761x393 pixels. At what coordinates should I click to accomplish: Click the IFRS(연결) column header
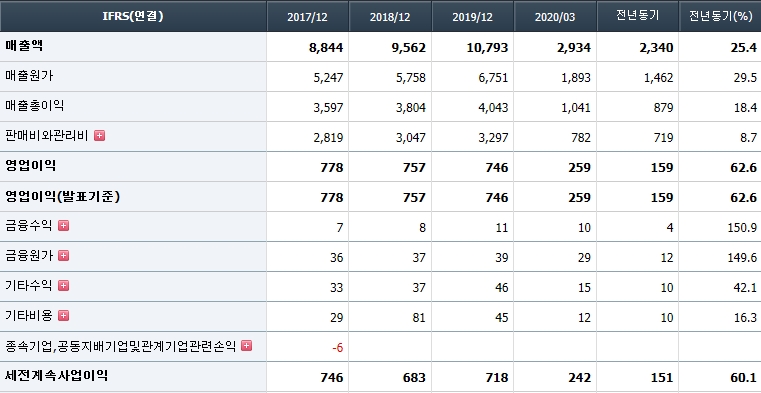coord(133,16)
